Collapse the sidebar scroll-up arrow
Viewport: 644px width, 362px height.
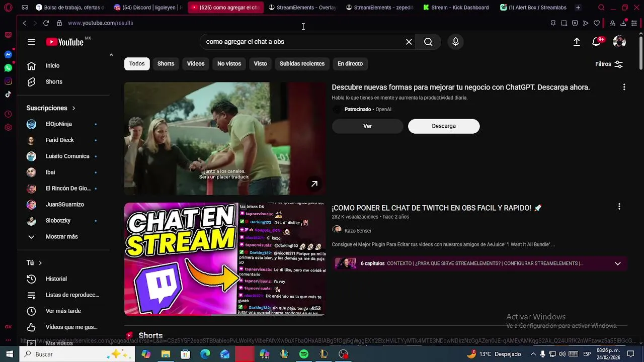[x=111, y=55]
